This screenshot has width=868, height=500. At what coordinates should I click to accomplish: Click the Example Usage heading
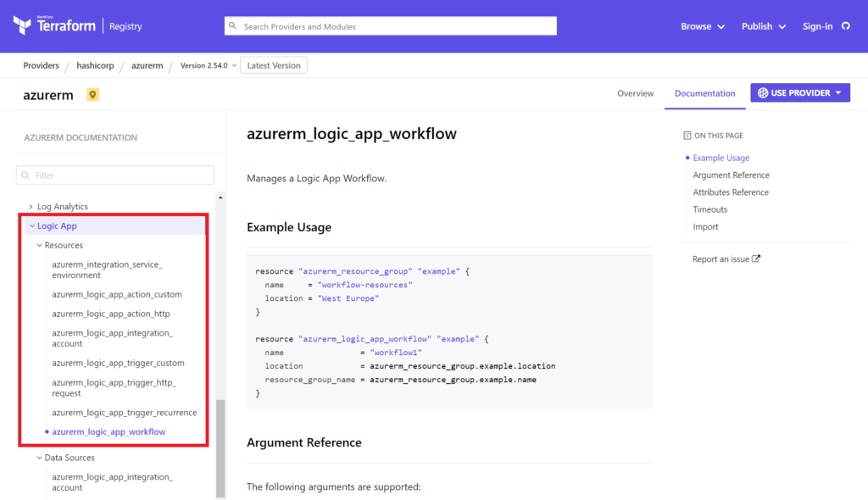289,227
